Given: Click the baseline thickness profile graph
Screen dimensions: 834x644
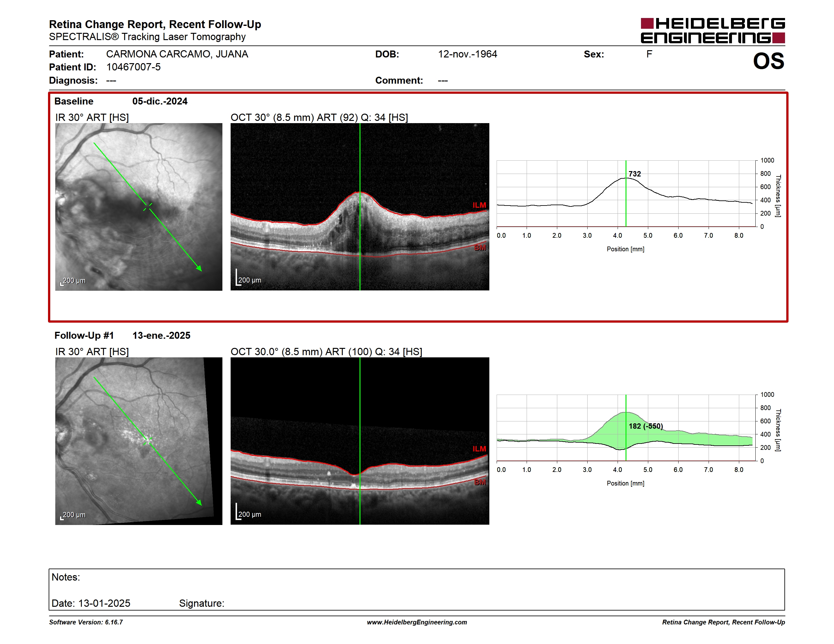Looking at the screenshot, I should point(626,194).
